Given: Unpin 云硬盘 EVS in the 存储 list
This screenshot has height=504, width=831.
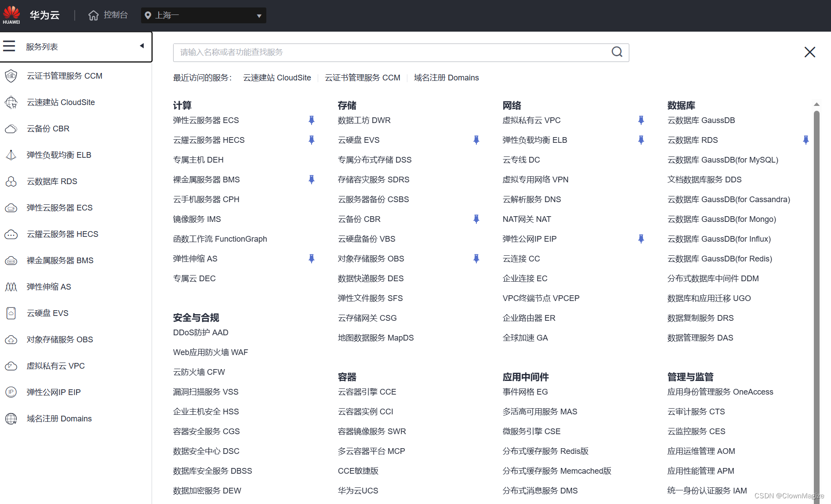Looking at the screenshot, I should click(x=476, y=140).
